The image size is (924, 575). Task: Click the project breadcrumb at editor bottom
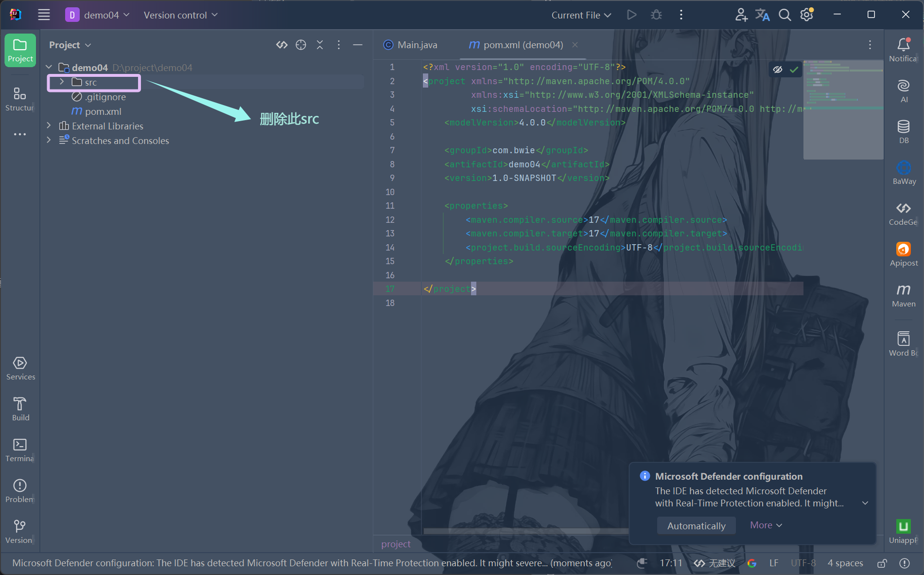pos(396,544)
